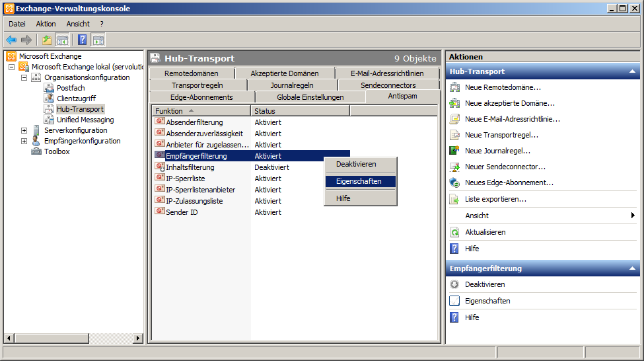
Task: Select the Antispam tab
Action: click(402, 97)
